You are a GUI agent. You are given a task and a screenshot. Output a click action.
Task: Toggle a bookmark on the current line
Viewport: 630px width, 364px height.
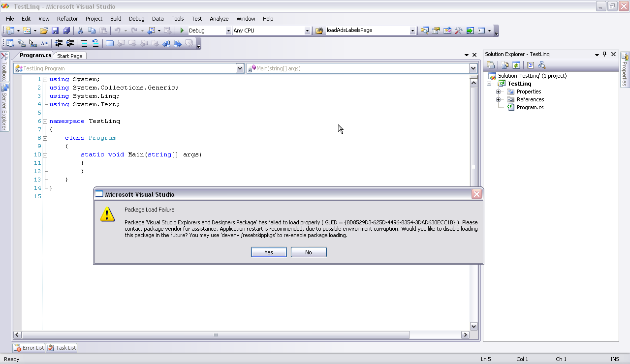click(x=110, y=43)
